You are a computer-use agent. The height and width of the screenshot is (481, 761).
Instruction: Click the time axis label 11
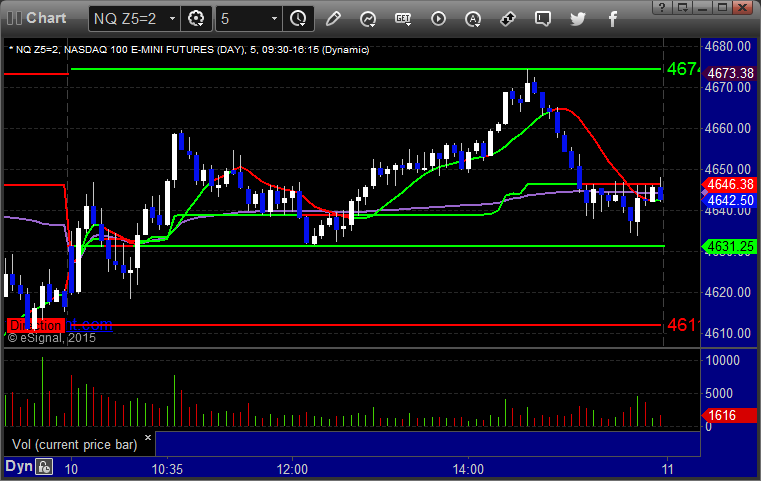(x=668, y=469)
